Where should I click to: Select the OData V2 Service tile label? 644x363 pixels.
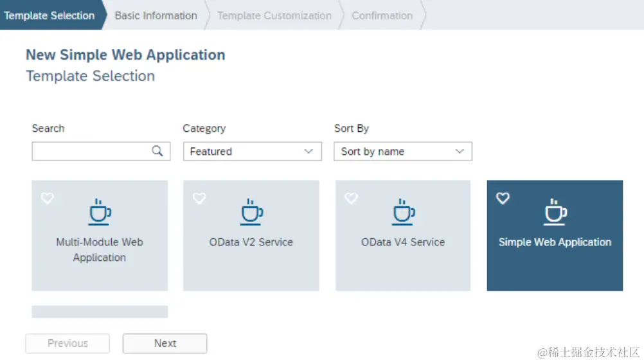[x=251, y=242]
